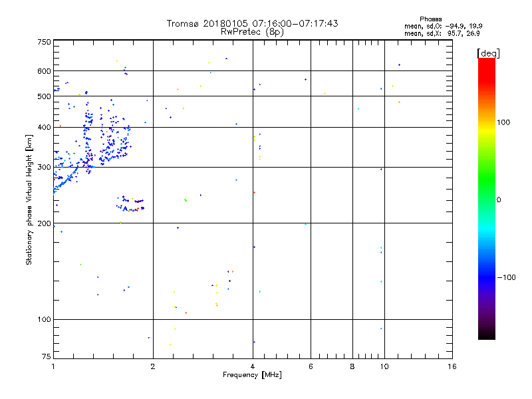Click the '100' height axis tick label
The image size is (532, 399).
pyautogui.click(x=44, y=320)
